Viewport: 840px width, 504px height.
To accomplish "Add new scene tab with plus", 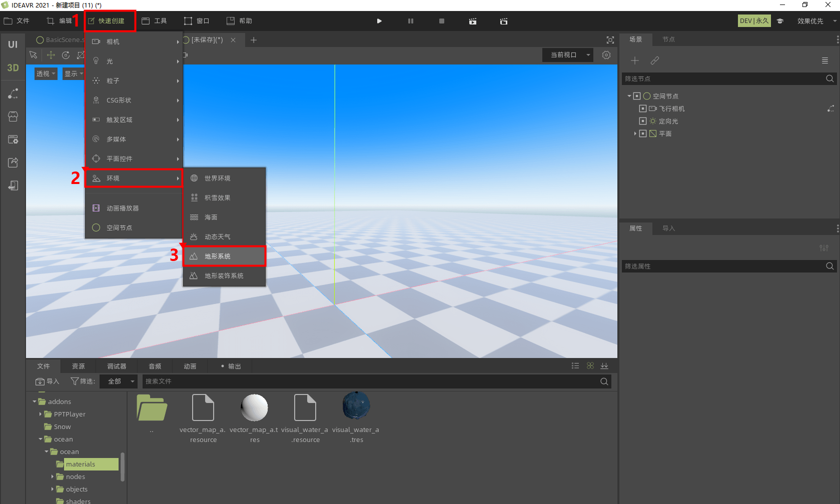I will point(254,40).
